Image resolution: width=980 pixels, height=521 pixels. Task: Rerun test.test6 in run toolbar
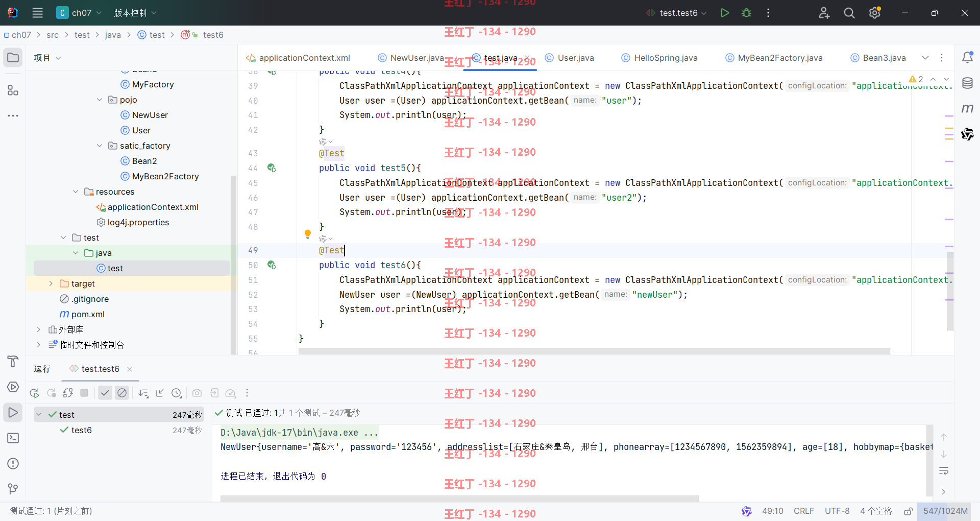34,393
